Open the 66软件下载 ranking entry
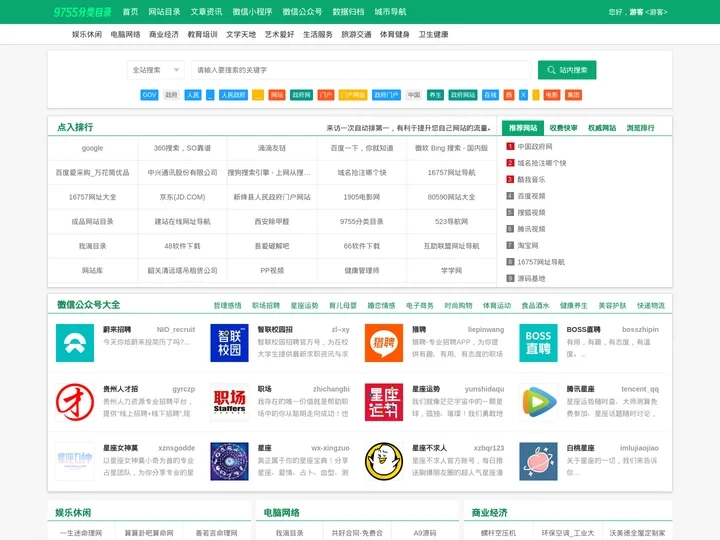Screen dimensions: 720x540 coord(362,246)
